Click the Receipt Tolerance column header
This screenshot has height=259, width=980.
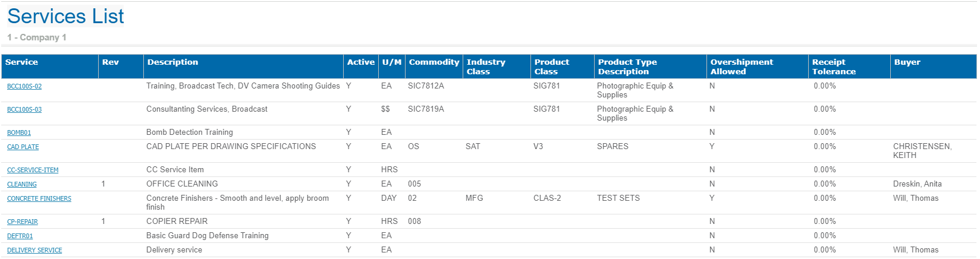(834, 67)
